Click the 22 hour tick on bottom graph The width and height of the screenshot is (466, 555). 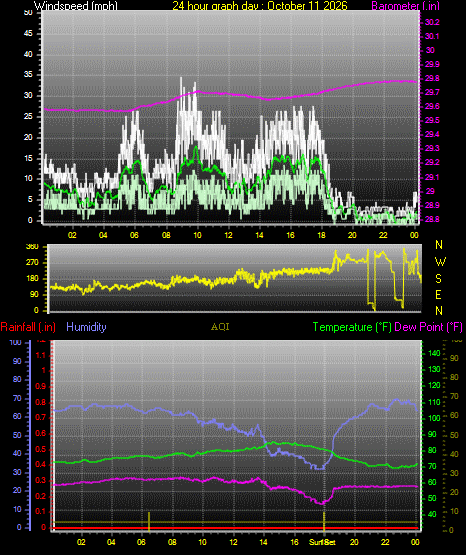pos(385,542)
